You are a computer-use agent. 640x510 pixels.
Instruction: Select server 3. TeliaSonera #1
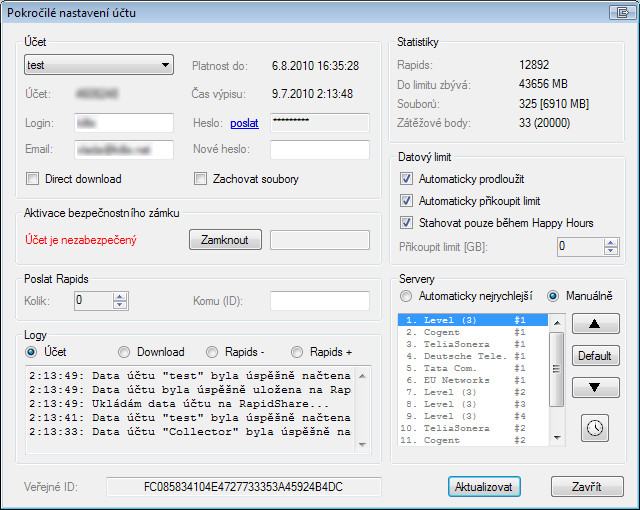pos(473,344)
